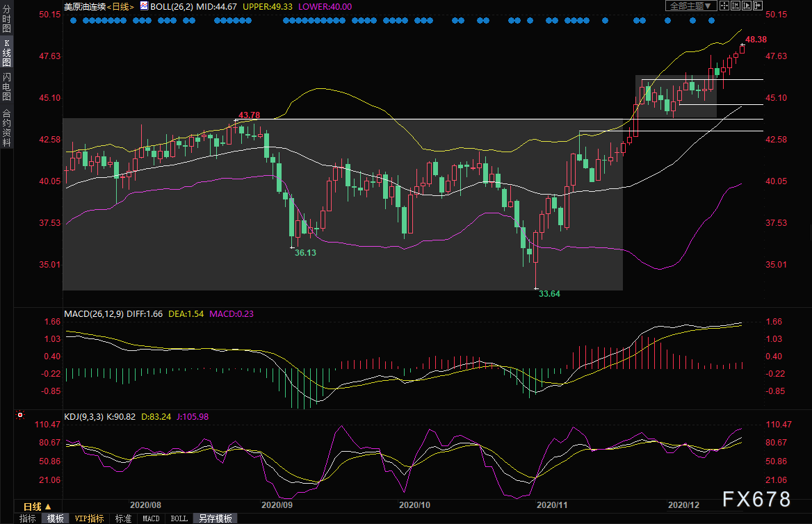Click the chart playback toolbar icon

[x=746, y=6]
